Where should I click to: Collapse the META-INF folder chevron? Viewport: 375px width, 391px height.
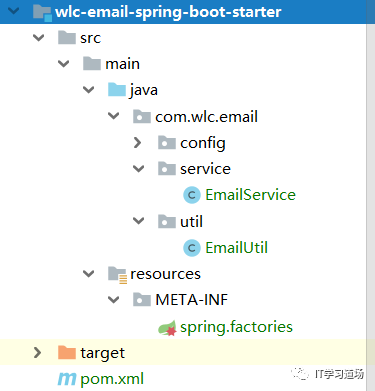[113, 300]
